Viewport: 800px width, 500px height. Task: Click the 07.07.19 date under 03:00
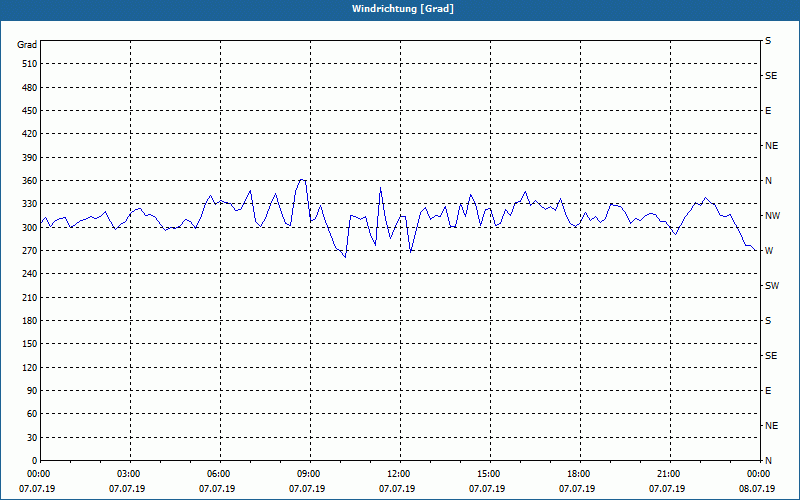(127, 489)
